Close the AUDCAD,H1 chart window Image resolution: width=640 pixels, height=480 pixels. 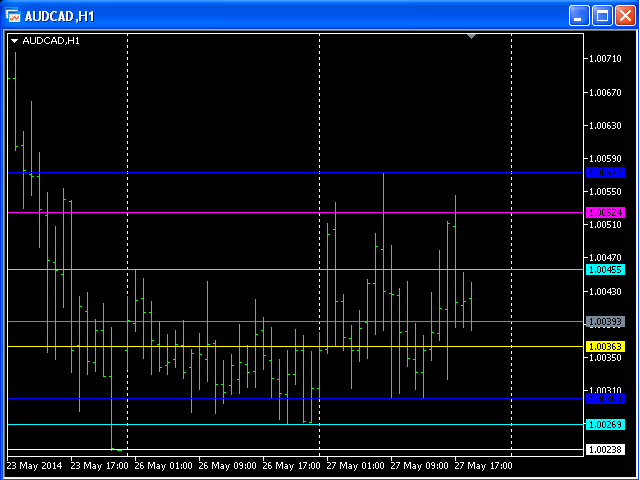(625, 16)
